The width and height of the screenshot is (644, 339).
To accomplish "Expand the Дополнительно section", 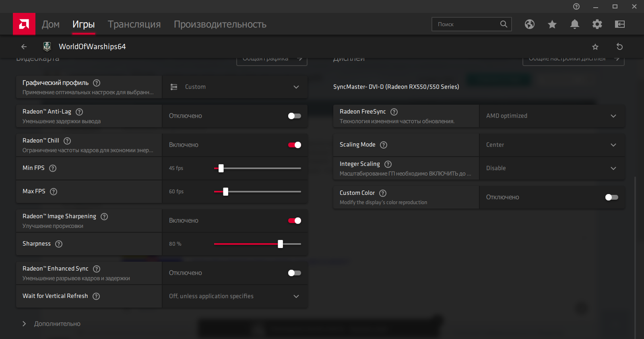I will [52, 324].
